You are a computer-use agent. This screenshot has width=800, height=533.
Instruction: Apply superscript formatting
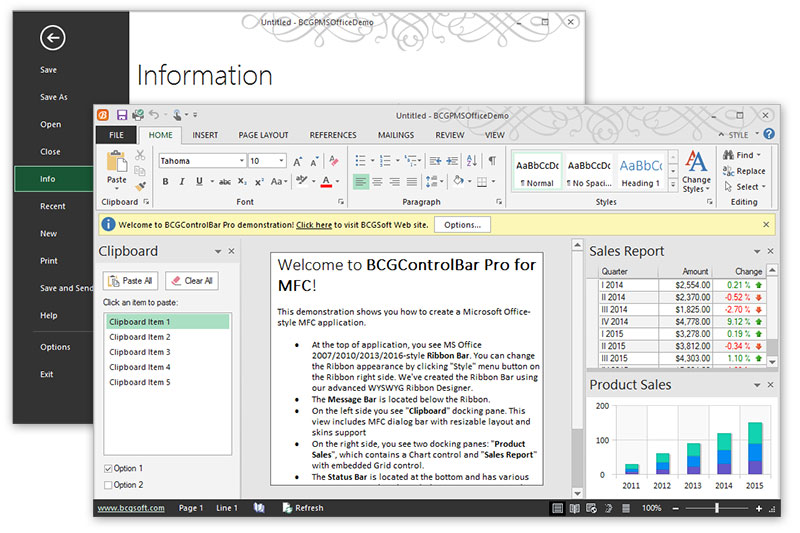tap(259, 182)
